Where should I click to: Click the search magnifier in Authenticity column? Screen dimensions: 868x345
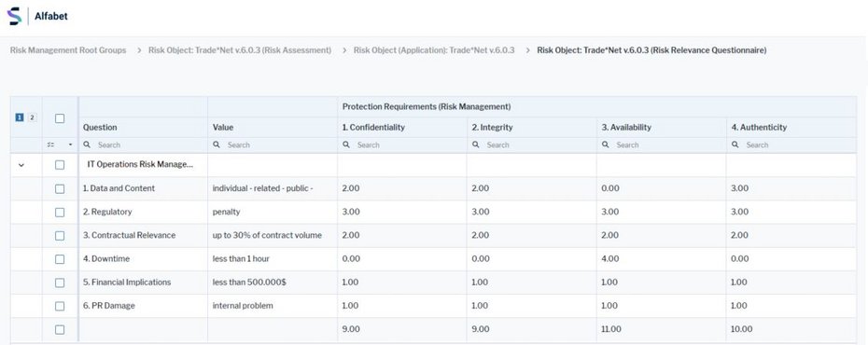click(x=735, y=145)
